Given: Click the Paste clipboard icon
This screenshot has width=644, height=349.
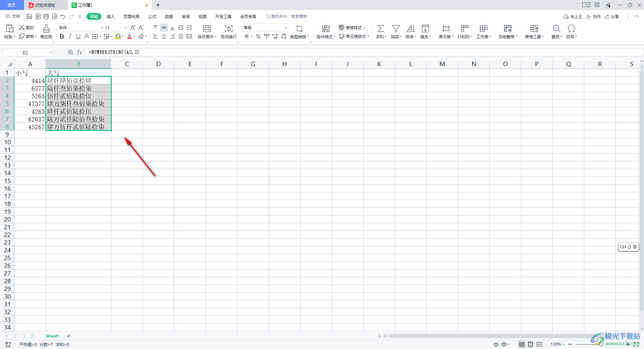Looking at the screenshot, I should coord(10,29).
